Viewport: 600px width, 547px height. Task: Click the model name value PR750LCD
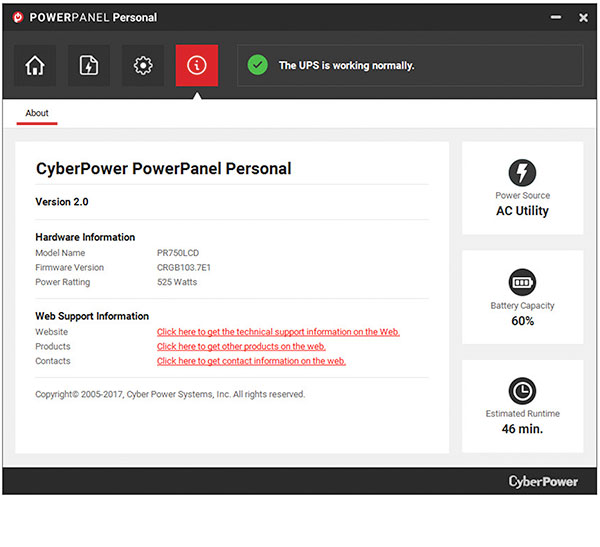[178, 253]
